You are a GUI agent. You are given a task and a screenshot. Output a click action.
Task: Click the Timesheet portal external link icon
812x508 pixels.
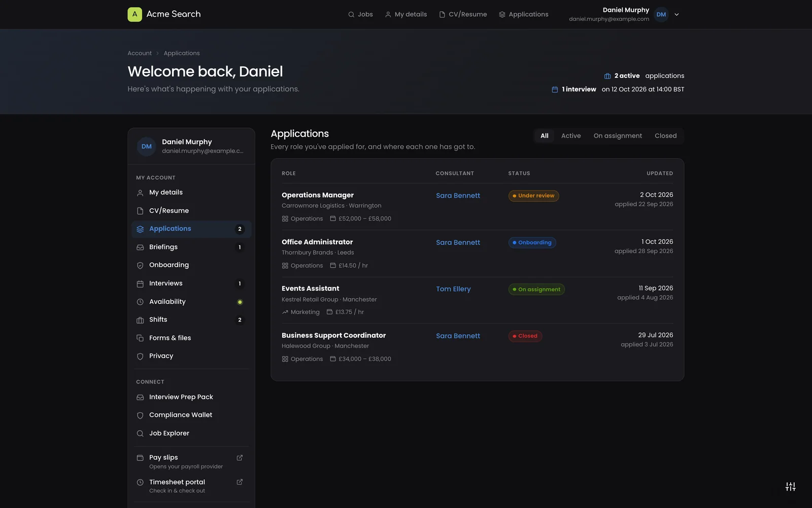(240, 482)
